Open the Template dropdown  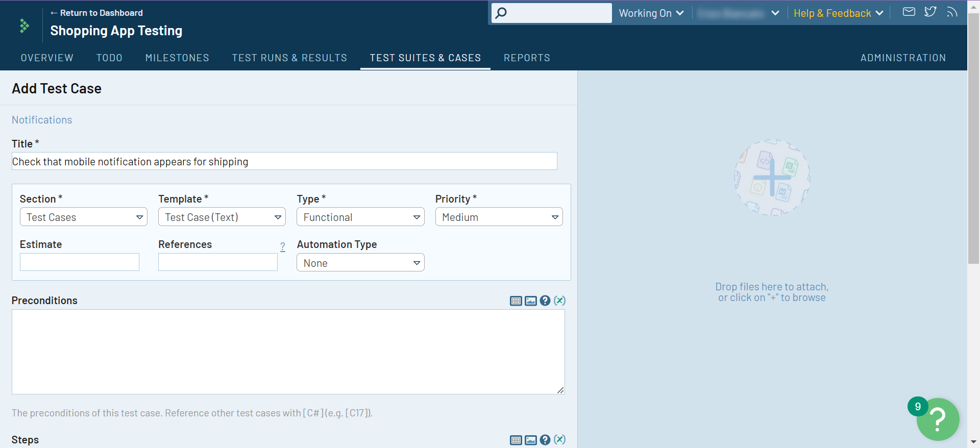[x=222, y=217]
